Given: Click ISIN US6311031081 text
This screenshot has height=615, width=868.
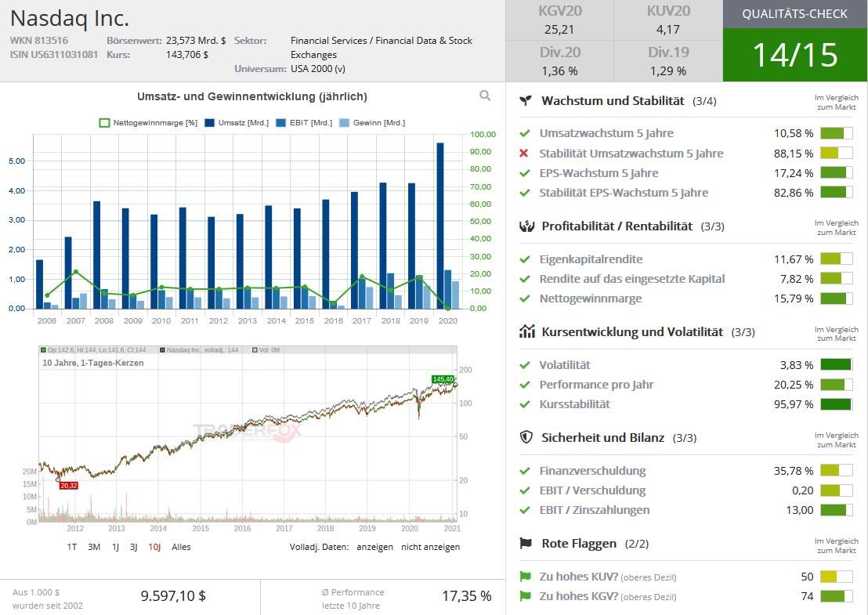Looking at the screenshot, I should 54,54.
